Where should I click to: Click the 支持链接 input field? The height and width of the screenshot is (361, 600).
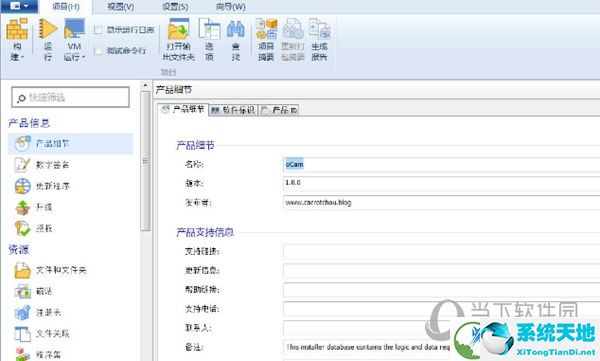coord(442,252)
